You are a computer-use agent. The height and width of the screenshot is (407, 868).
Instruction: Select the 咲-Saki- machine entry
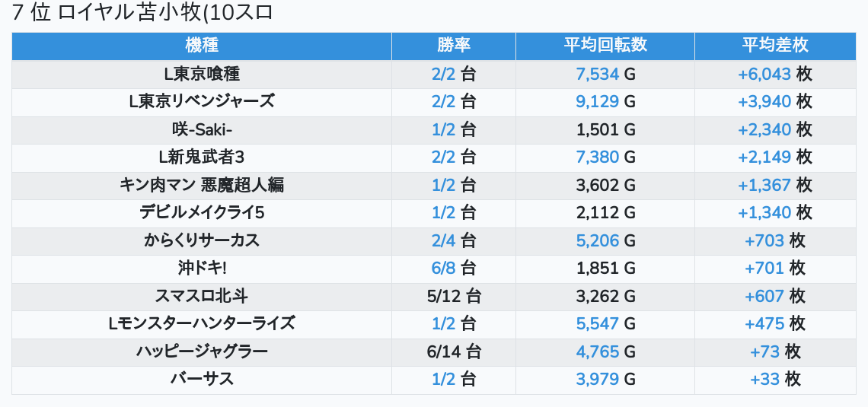pyautogui.click(x=202, y=129)
